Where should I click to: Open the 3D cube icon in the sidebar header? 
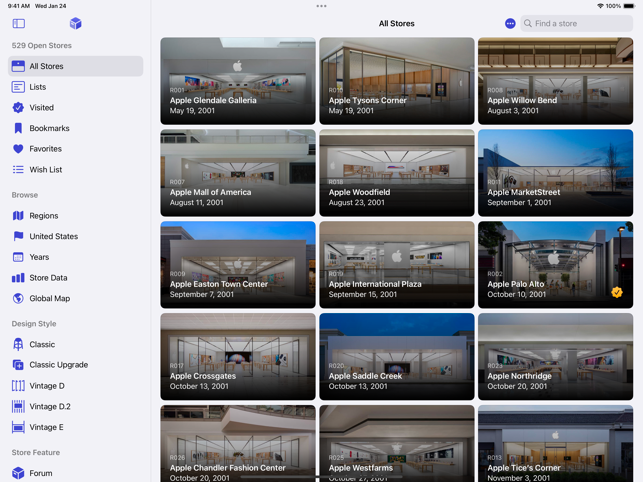75,23
